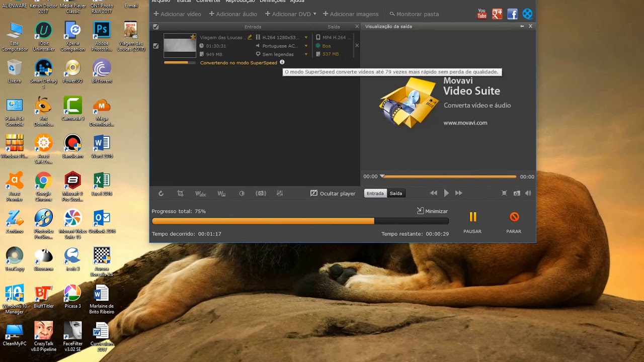Open the text watermark tool
Screen dimensions: 644x362
pos(200,194)
